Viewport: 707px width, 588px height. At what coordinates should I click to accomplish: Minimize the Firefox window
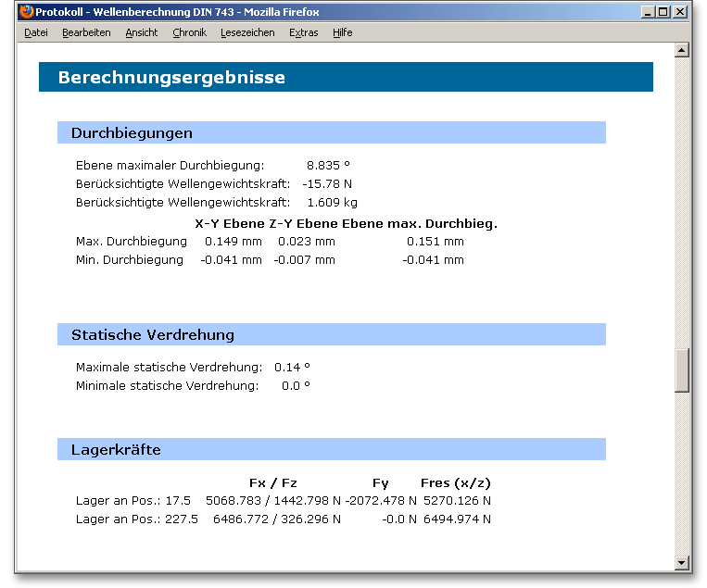648,12
